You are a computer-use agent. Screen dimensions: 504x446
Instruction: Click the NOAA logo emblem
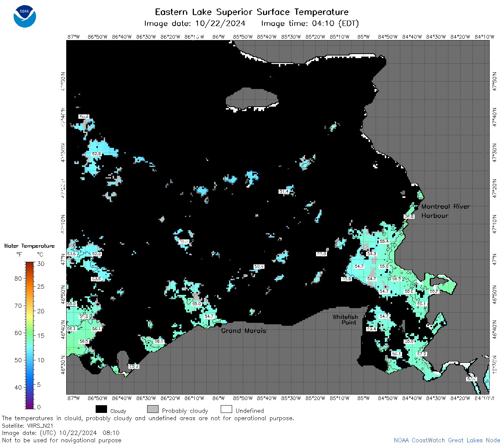coord(25,16)
